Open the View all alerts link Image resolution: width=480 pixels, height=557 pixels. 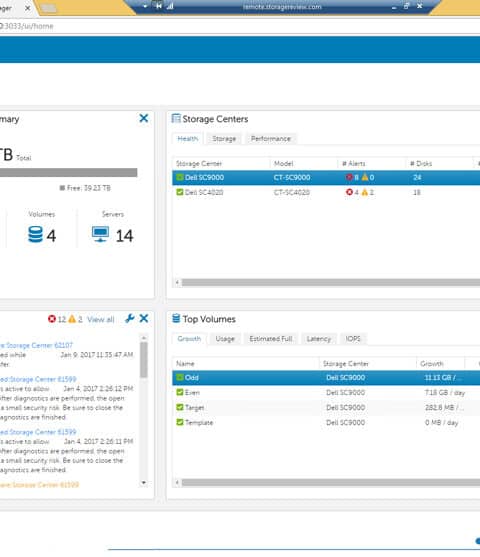pos(101,319)
